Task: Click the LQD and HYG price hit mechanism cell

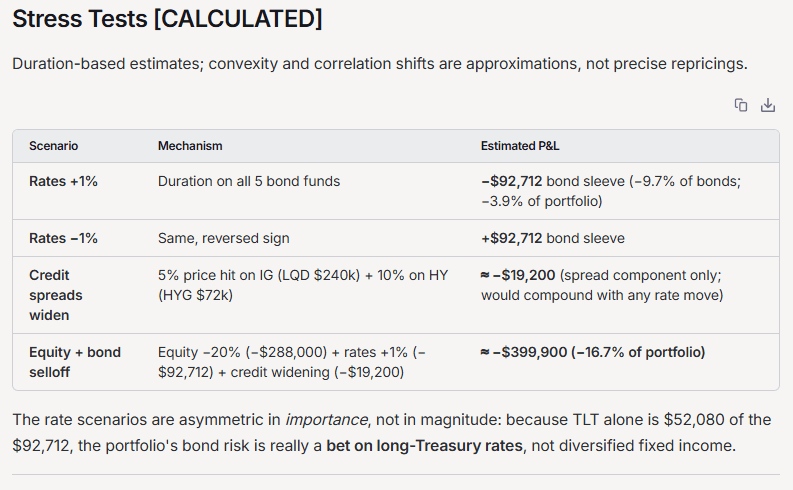Action: (303, 285)
